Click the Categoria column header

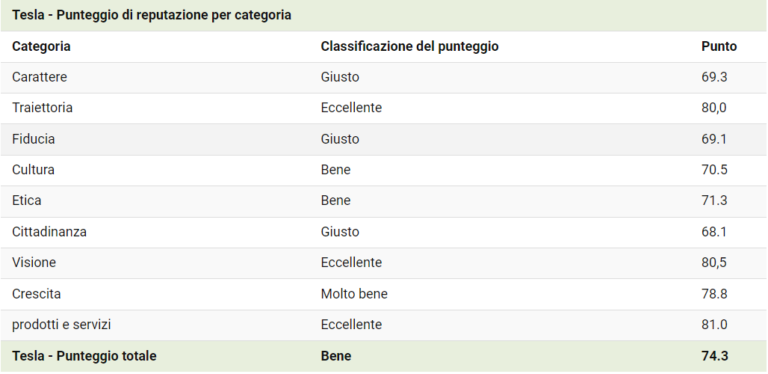[x=41, y=47]
